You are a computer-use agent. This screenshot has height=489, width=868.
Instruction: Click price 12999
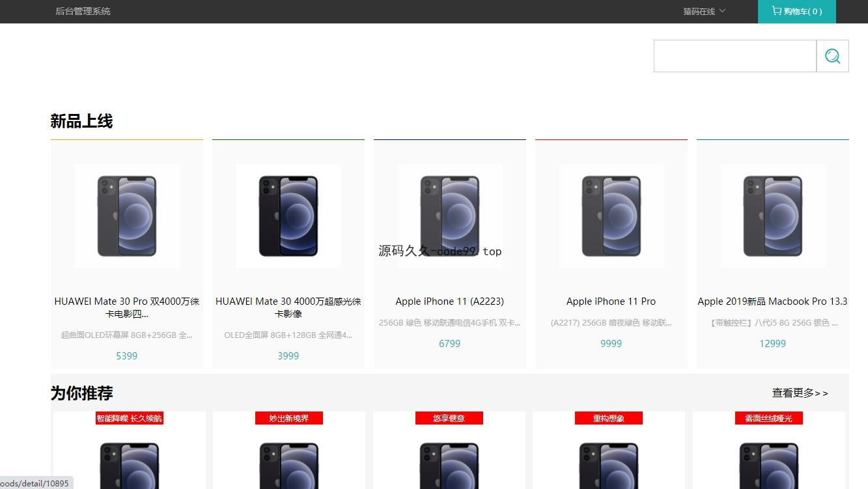(x=773, y=344)
